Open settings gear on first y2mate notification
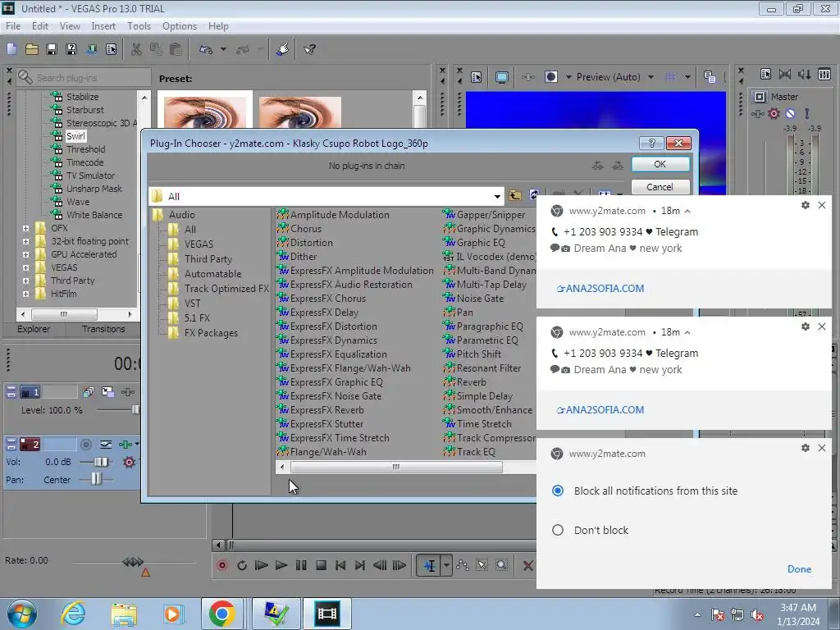 [x=806, y=205]
